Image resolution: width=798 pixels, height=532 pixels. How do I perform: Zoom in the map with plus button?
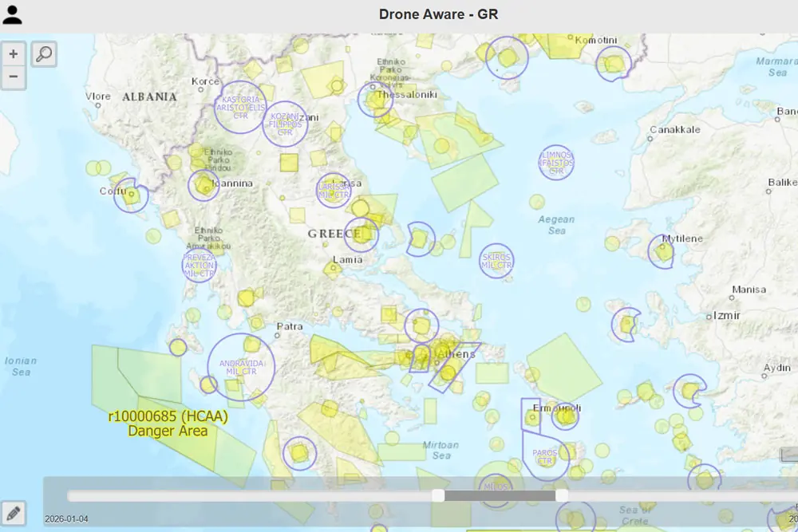[14, 54]
